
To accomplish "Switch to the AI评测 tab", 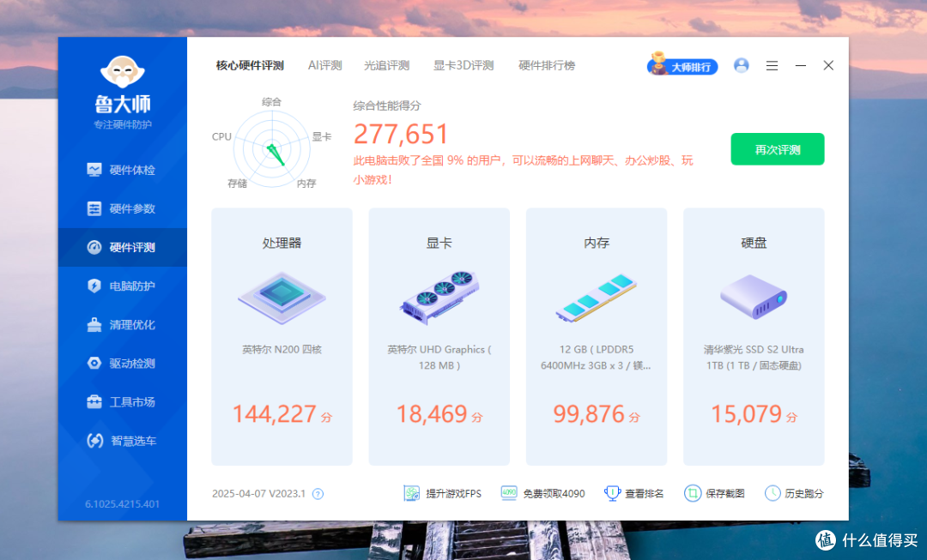I will pyautogui.click(x=324, y=65).
